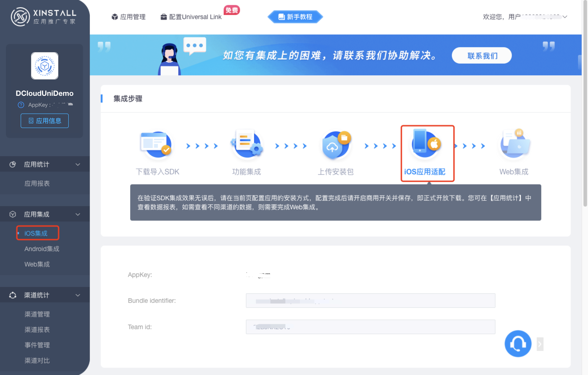This screenshot has width=588, height=375.
Task: Collapse the 应用集成 sidebar section
Action: coord(78,214)
